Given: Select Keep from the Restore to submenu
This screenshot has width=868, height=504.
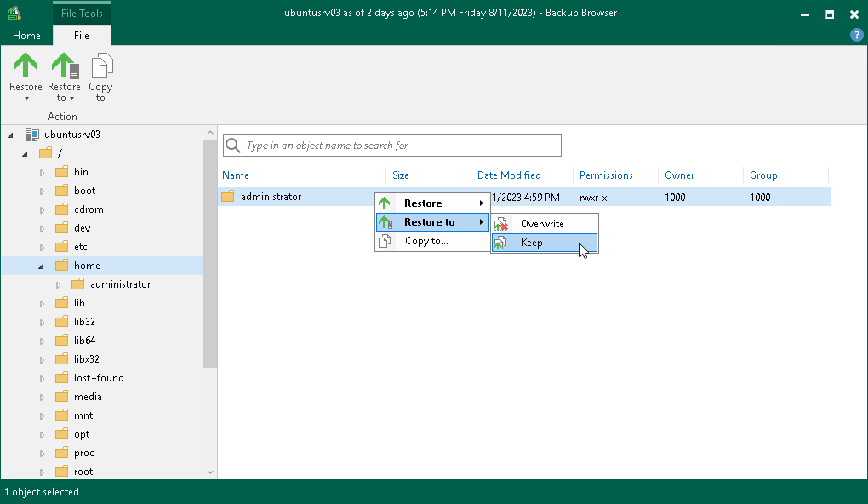Looking at the screenshot, I should [531, 242].
